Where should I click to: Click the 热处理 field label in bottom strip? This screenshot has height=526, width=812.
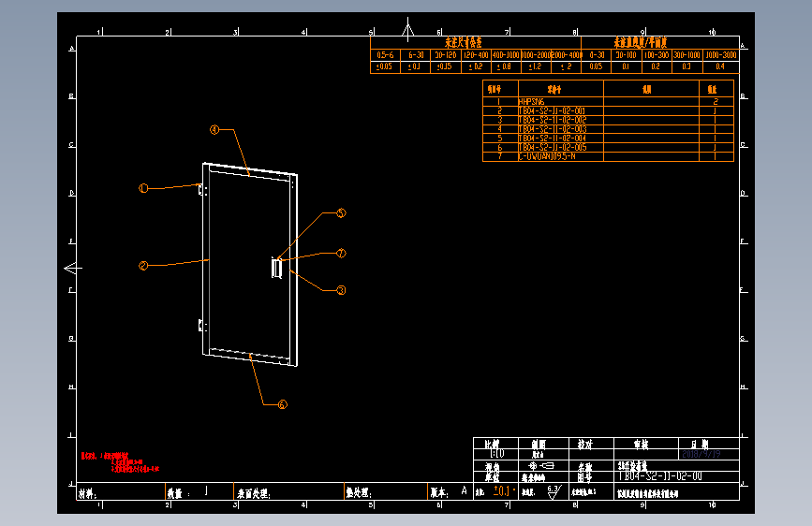pos(358,494)
